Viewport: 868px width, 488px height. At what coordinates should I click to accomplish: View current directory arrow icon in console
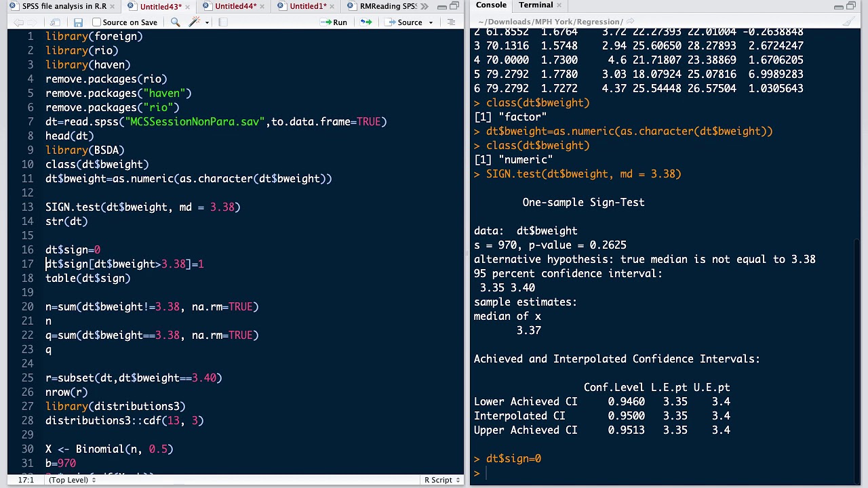pyautogui.click(x=629, y=22)
